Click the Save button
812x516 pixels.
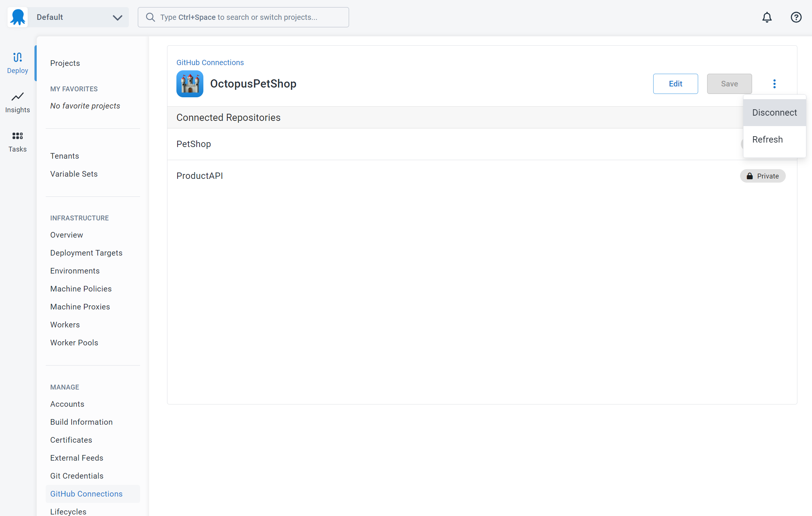[x=729, y=84]
